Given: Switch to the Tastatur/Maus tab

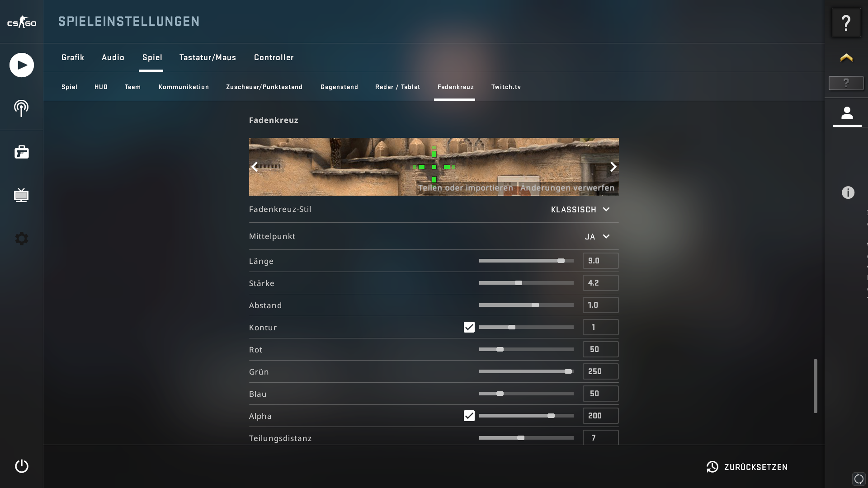Looking at the screenshot, I should pyautogui.click(x=208, y=57).
